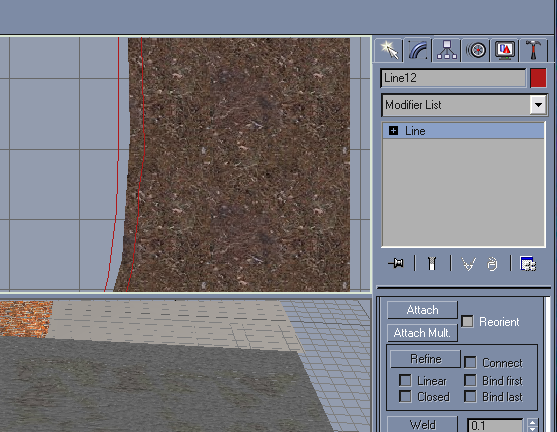This screenshot has height=432, width=557.
Task: Open the Motion panel tab
Action: point(476,50)
